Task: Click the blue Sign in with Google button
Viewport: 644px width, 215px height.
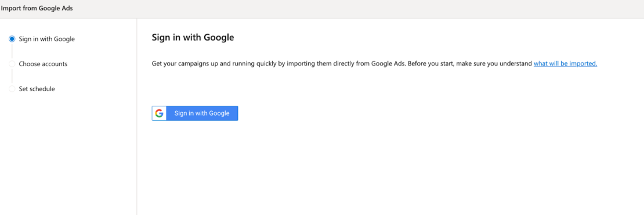Action: point(195,113)
